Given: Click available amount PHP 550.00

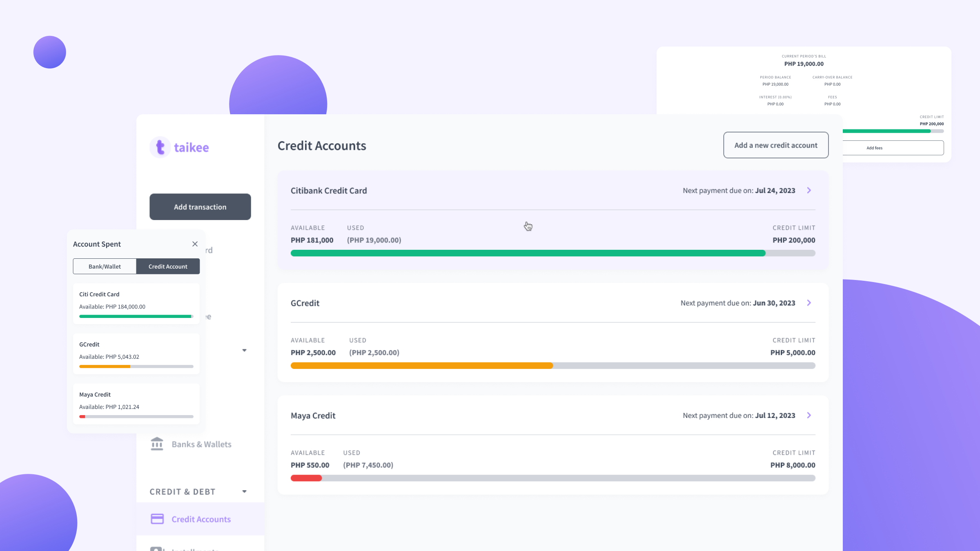Looking at the screenshot, I should pos(310,465).
